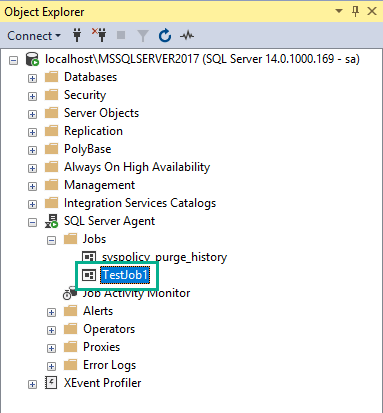This screenshot has width=383, height=413.
Task: Click the Management folder icon
Action: coord(51,185)
